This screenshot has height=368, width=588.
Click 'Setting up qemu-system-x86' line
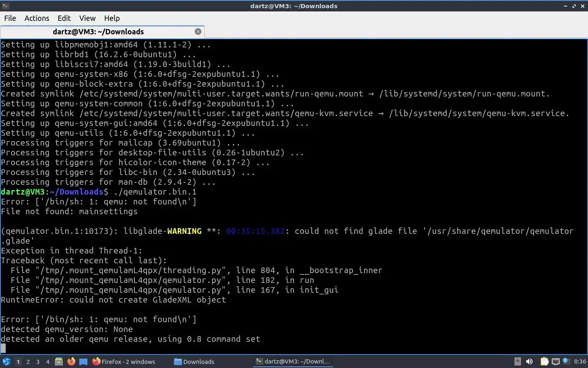pyautogui.click(x=140, y=74)
